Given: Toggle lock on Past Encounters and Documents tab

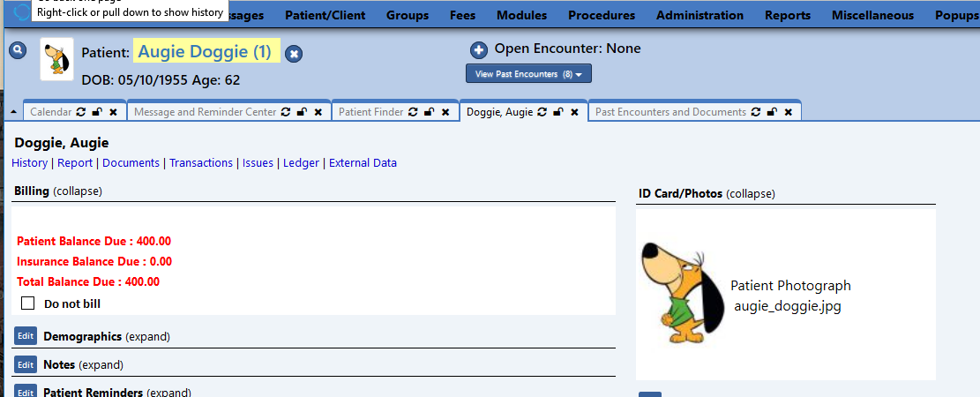Looking at the screenshot, I should coord(773,112).
